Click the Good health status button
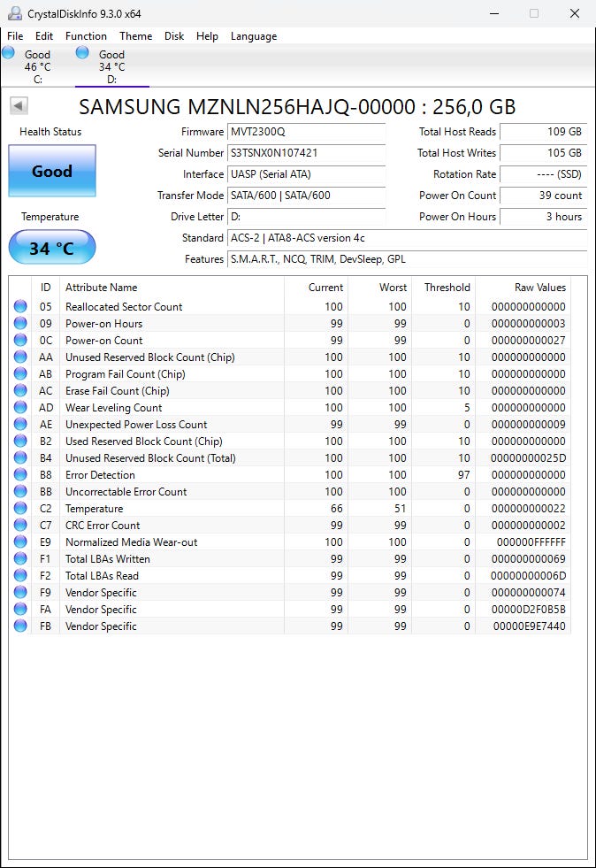596x868 pixels. (52, 171)
